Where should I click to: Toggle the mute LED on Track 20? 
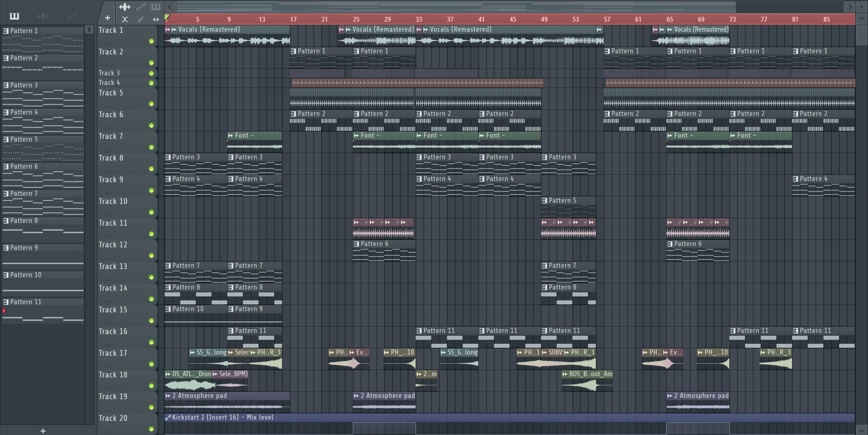151,429
